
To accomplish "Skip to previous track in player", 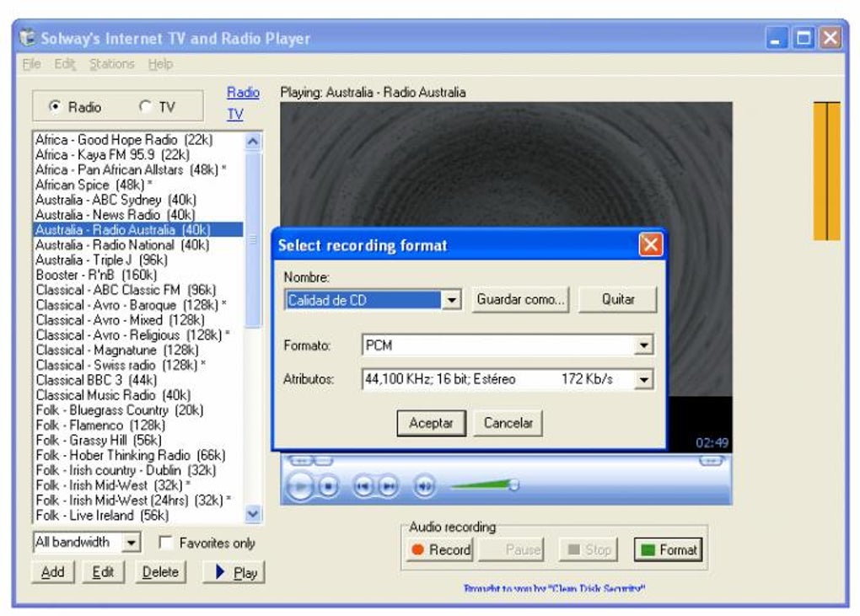I will (x=363, y=486).
